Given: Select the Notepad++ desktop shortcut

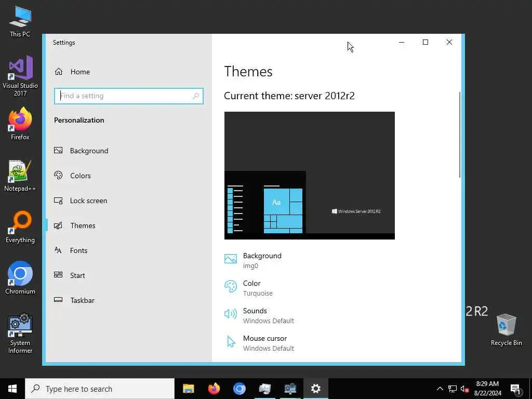Looking at the screenshot, I should coord(20,176).
